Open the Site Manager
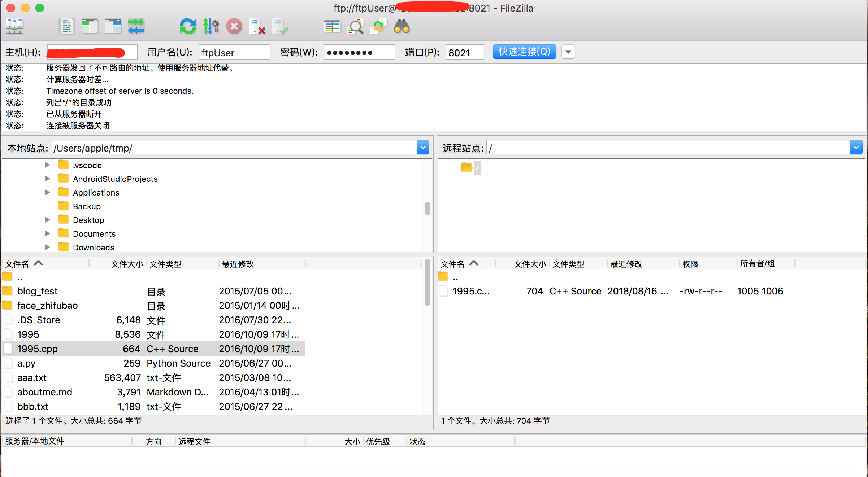 [14, 26]
